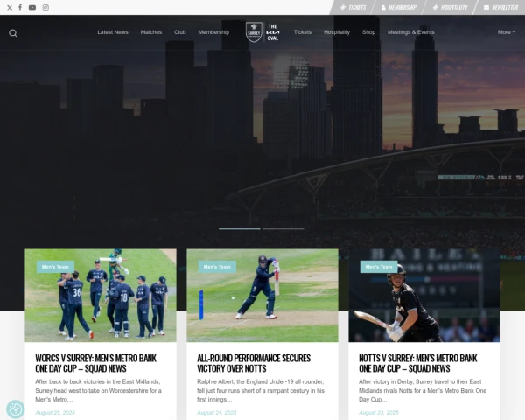Image resolution: width=525 pixels, height=420 pixels.
Task: Click date August 25, 2025
Action: point(55,413)
